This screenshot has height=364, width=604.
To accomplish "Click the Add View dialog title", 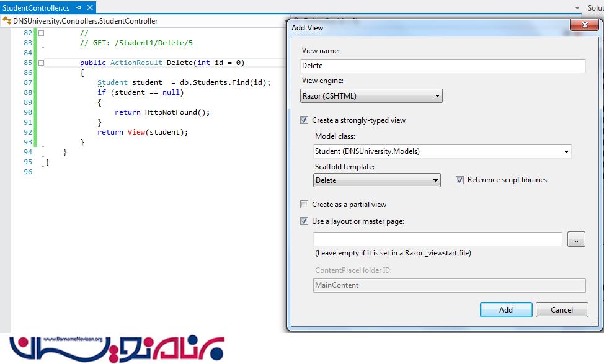I will tap(308, 28).
